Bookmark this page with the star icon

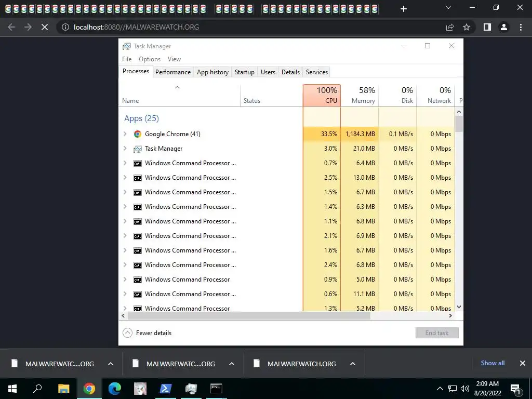click(x=467, y=27)
